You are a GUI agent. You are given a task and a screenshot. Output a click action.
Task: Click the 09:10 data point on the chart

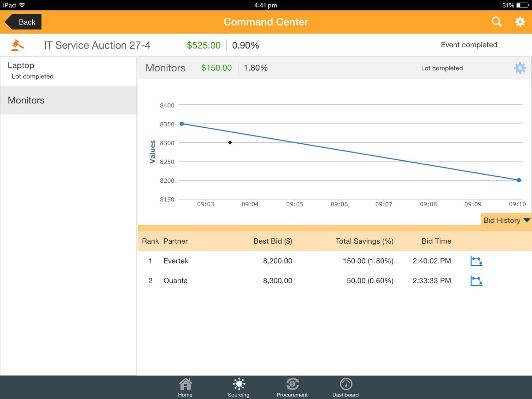click(x=519, y=180)
